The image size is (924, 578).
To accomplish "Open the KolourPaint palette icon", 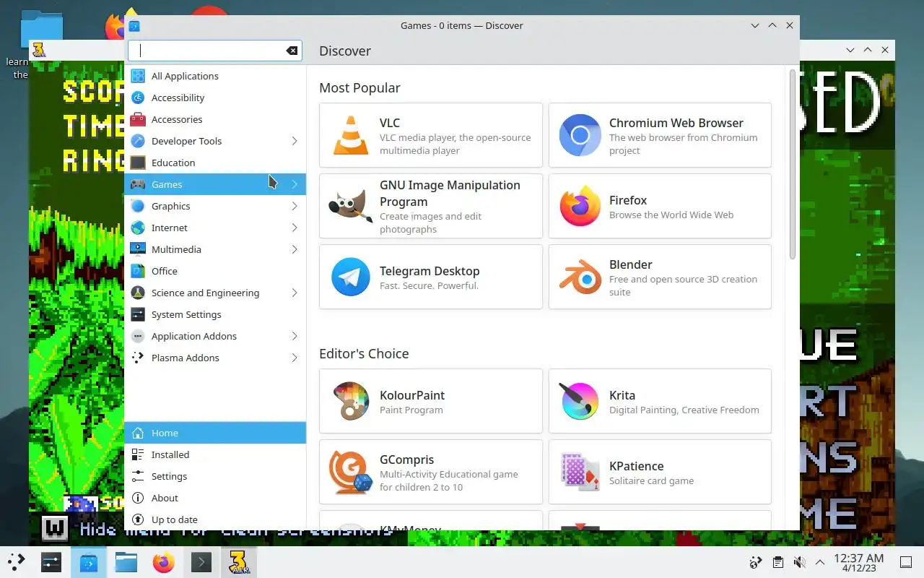I will [x=351, y=401].
